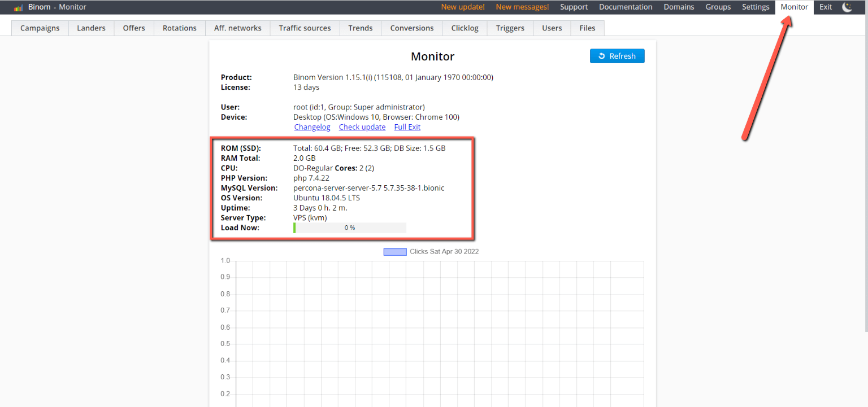
Task: Open the Support menu item
Action: [x=574, y=7]
